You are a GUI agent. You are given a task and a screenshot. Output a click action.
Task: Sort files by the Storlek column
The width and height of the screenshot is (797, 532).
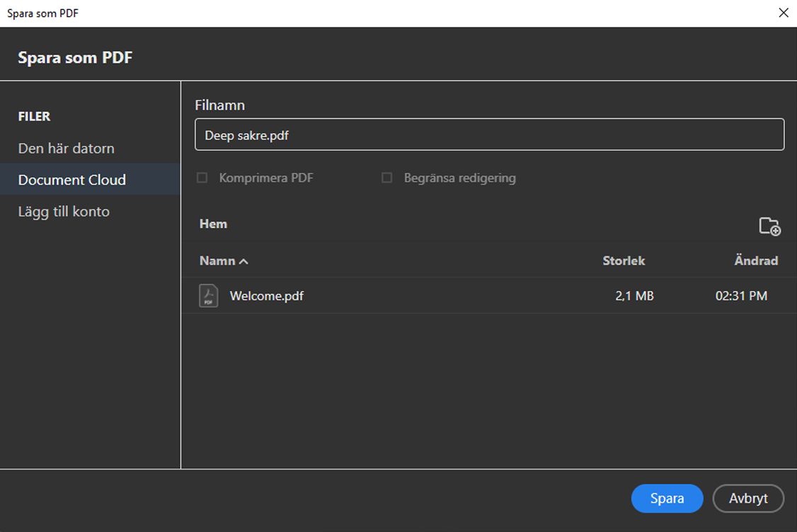point(624,261)
